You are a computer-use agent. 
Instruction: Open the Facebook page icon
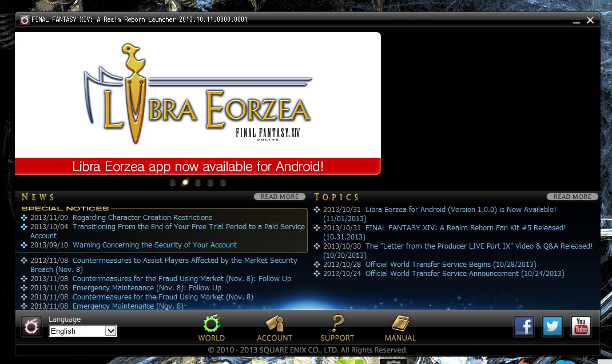pyautogui.click(x=524, y=326)
